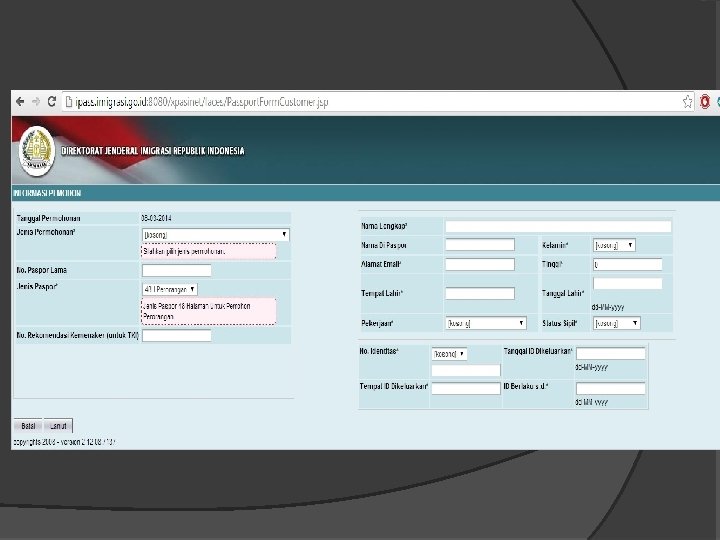Click the Tanggal Permohonan date value
Viewport: 720px width, 540px height.
pyautogui.click(x=156, y=218)
